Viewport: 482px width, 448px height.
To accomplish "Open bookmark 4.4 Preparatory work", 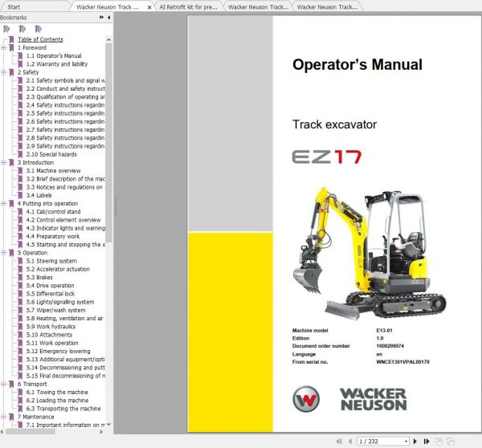I will (x=52, y=236).
